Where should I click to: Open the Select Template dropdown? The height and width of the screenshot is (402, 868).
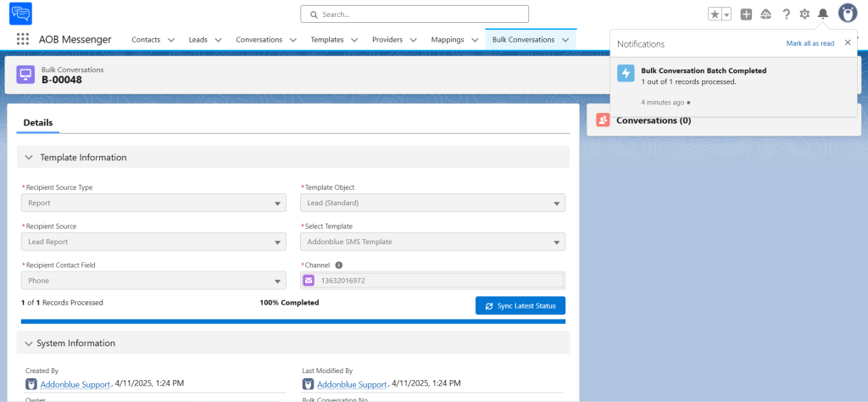tap(432, 242)
